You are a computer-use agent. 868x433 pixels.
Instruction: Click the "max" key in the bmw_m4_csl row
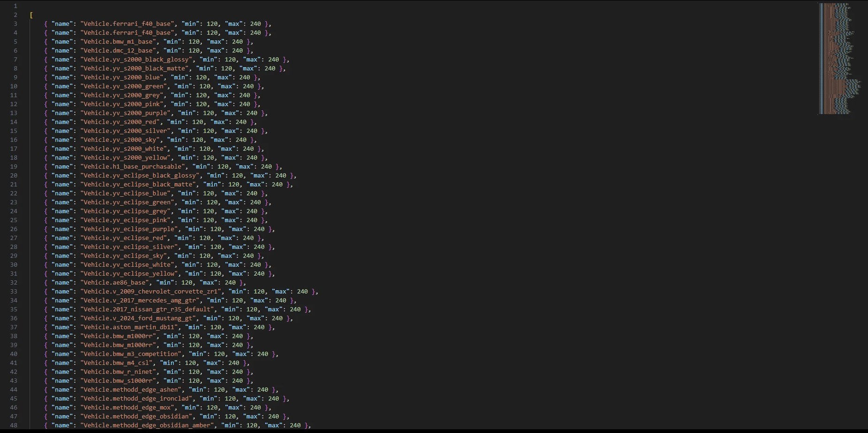(213, 363)
